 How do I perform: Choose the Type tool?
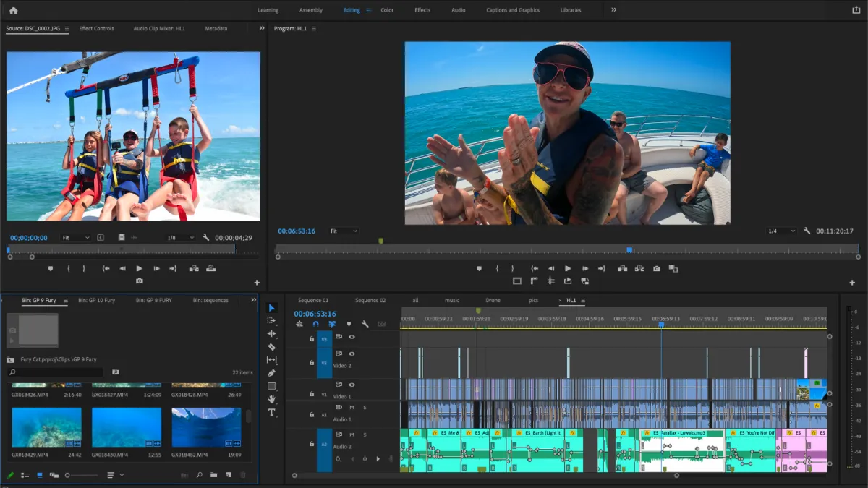coord(272,412)
